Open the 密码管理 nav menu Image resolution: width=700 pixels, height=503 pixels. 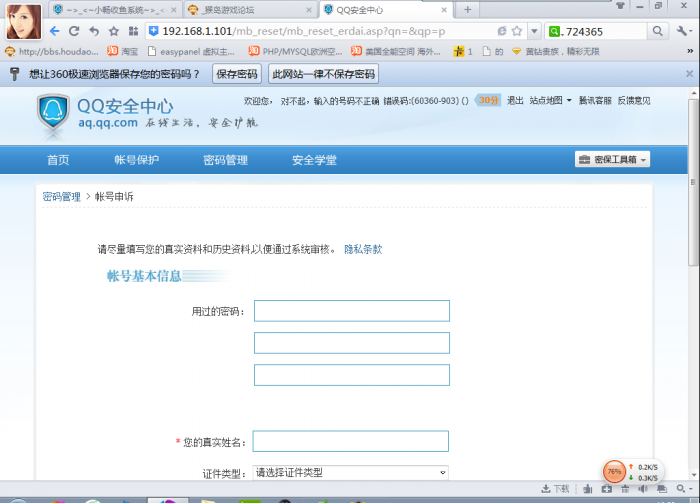pos(225,160)
